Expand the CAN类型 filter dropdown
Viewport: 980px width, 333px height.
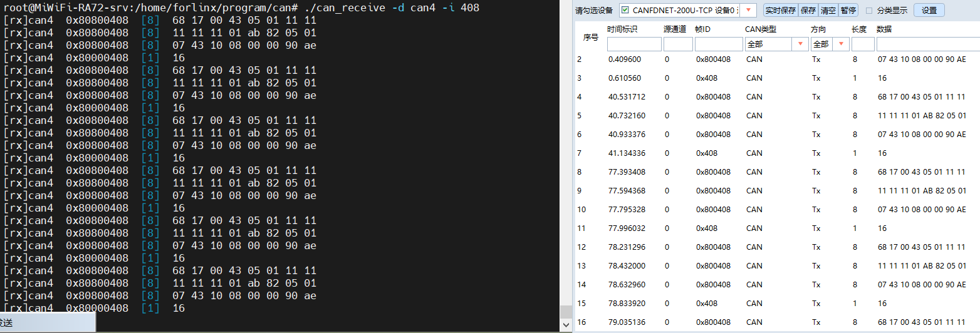click(800, 44)
